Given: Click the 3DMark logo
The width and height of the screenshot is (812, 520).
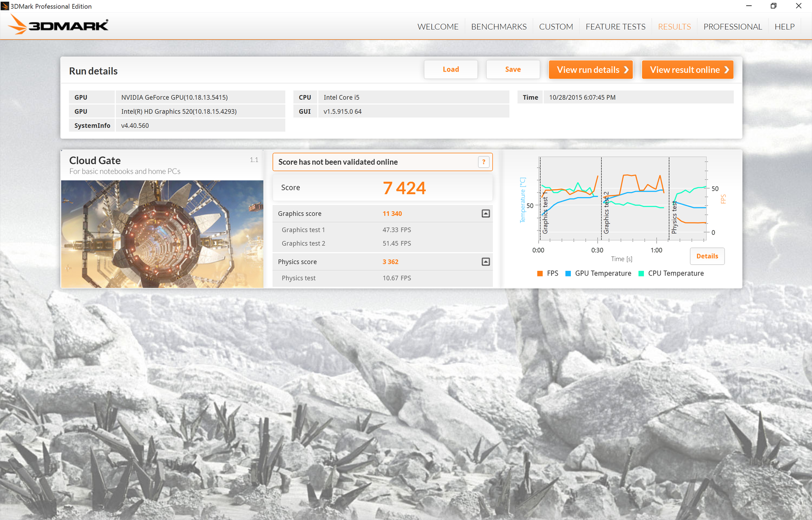Looking at the screenshot, I should tap(58, 25).
